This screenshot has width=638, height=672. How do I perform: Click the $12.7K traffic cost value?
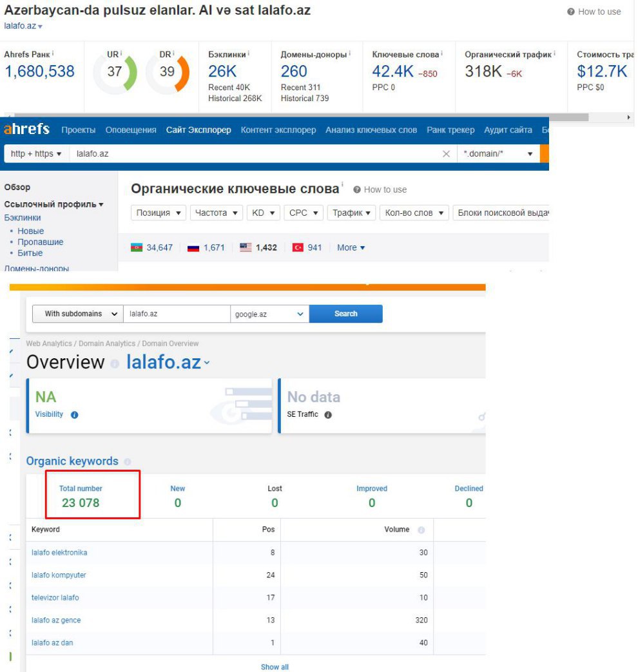[602, 71]
